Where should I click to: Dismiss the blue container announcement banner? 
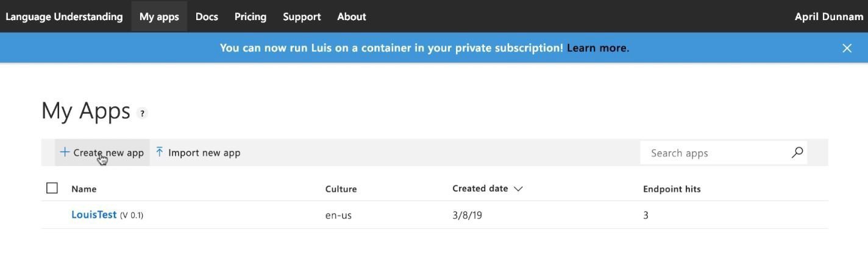[x=847, y=48]
